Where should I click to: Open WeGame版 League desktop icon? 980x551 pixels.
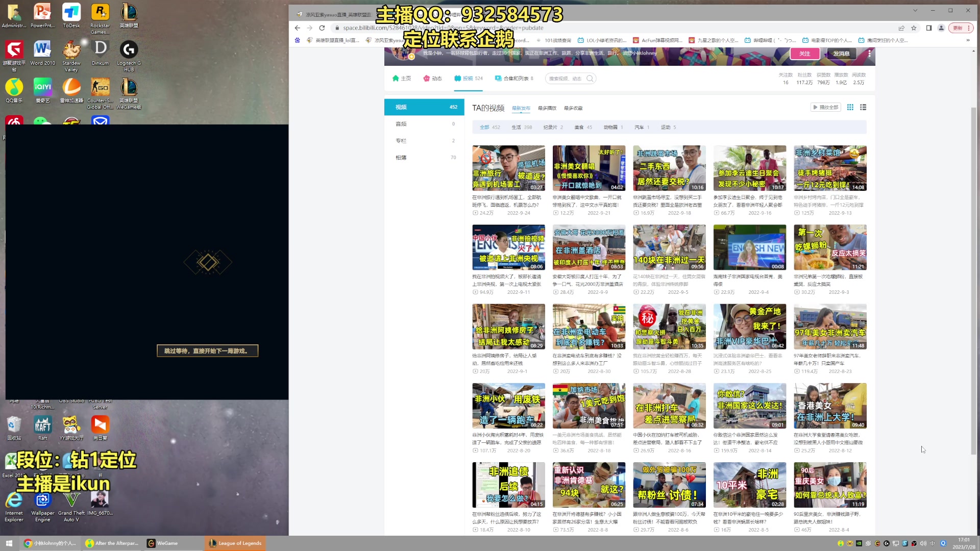coord(129,93)
